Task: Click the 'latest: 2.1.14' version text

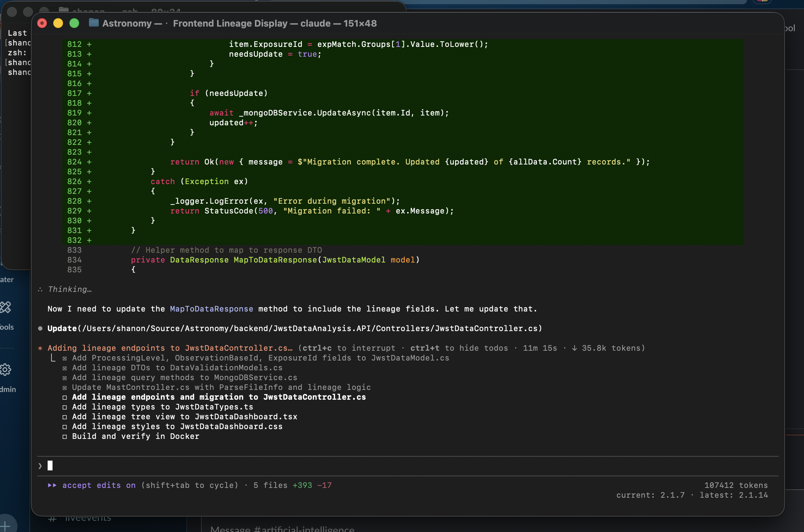Action: click(x=734, y=495)
